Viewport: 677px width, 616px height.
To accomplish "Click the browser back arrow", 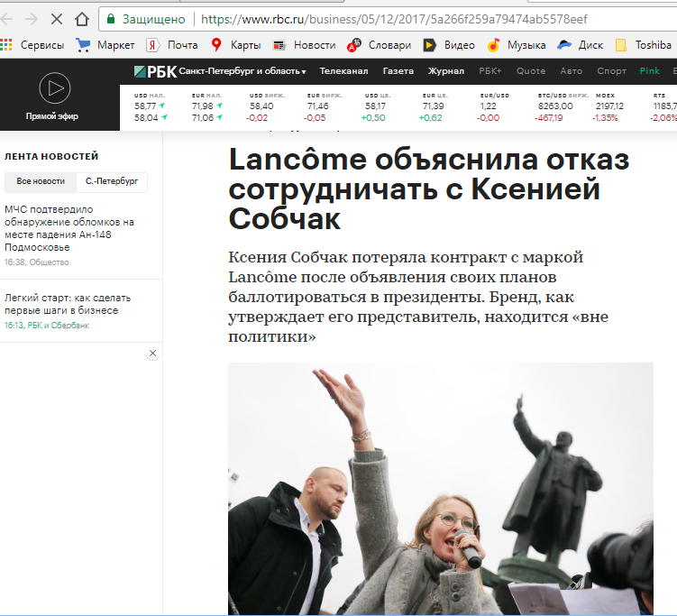I will [6, 19].
